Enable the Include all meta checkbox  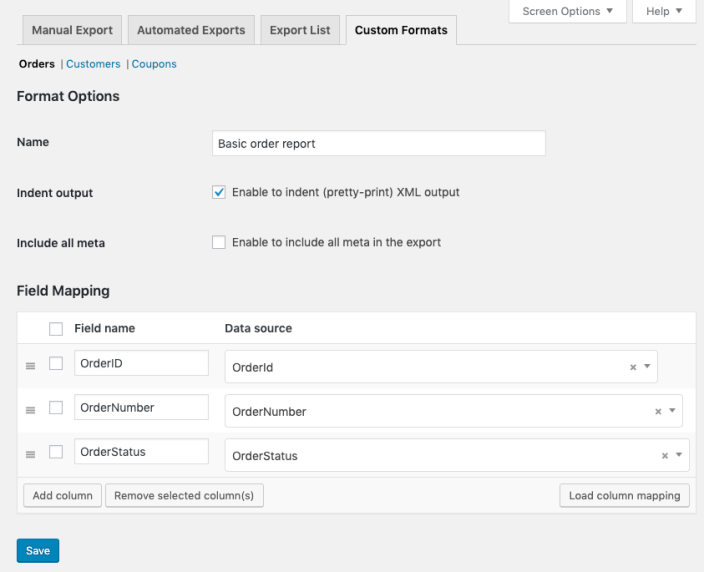pyautogui.click(x=219, y=242)
